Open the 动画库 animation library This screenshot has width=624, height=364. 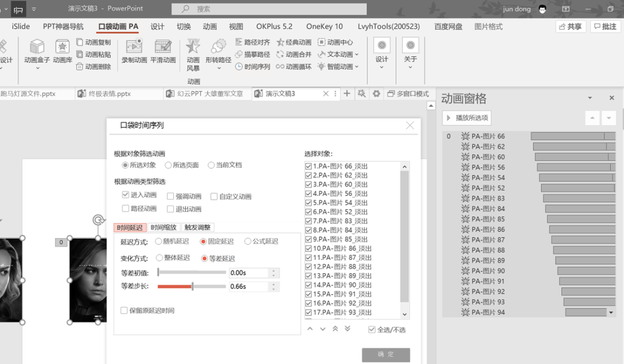(62, 52)
